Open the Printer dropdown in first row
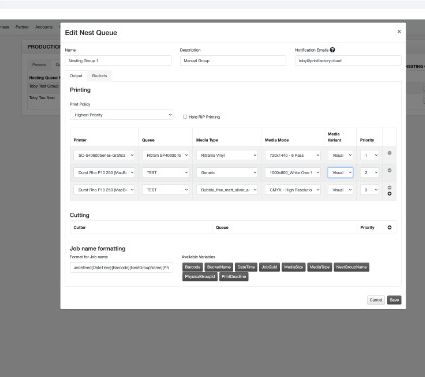The height and width of the screenshot is (377, 425). 104,155
